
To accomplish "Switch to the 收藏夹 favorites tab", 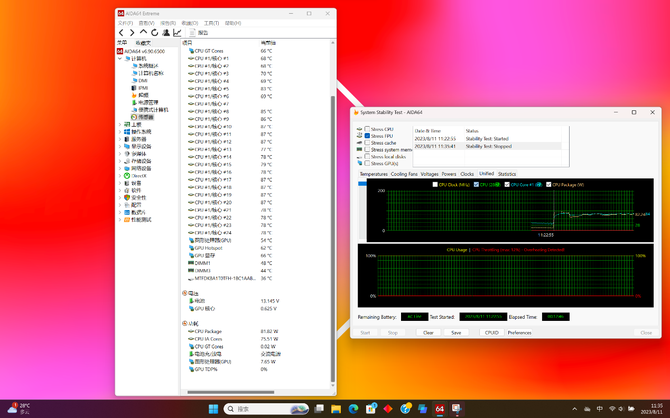I will point(143,43).
